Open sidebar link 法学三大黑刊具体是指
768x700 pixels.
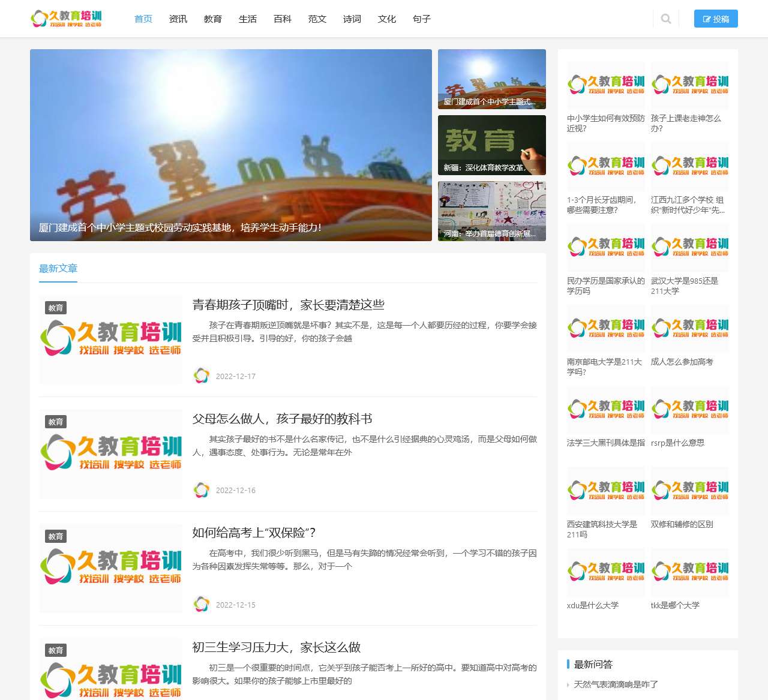(606, 443)
